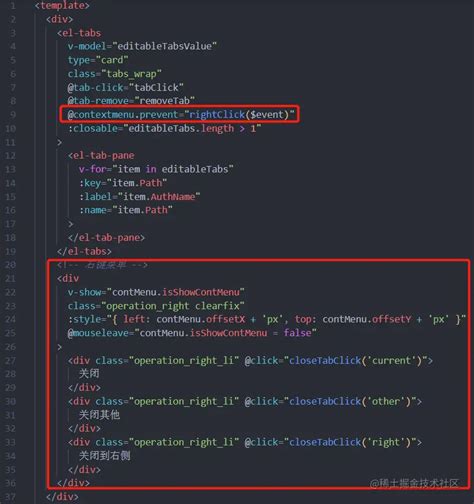Click the v-model editableTabsValue attribute
This screenshot has height=504, width=474.
pyautogui.click(x=142, y=46)
